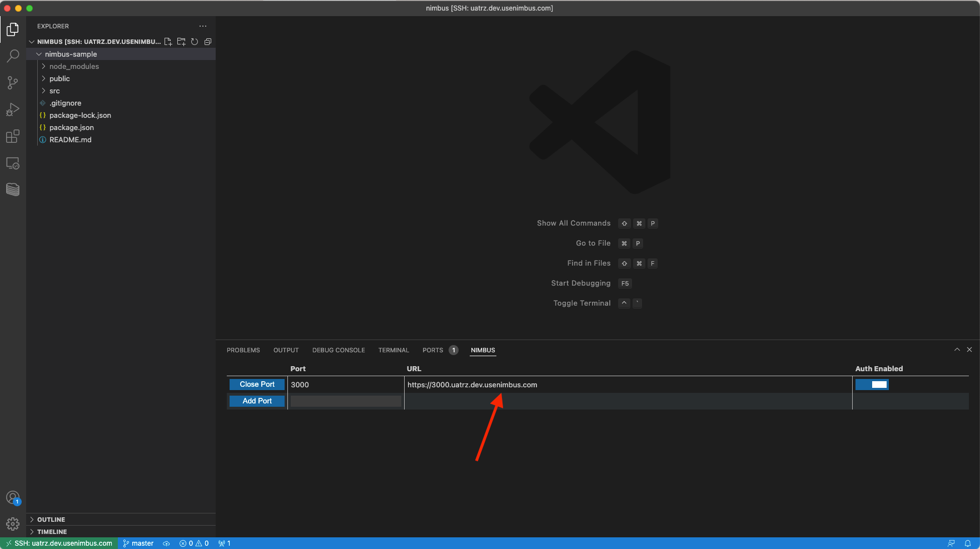Open the Run and Debug view

tap(13, 109)
